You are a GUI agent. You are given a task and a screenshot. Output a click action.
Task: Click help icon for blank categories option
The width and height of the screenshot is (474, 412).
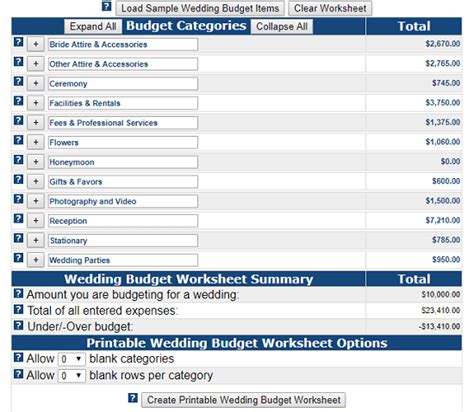pos(19,357)
